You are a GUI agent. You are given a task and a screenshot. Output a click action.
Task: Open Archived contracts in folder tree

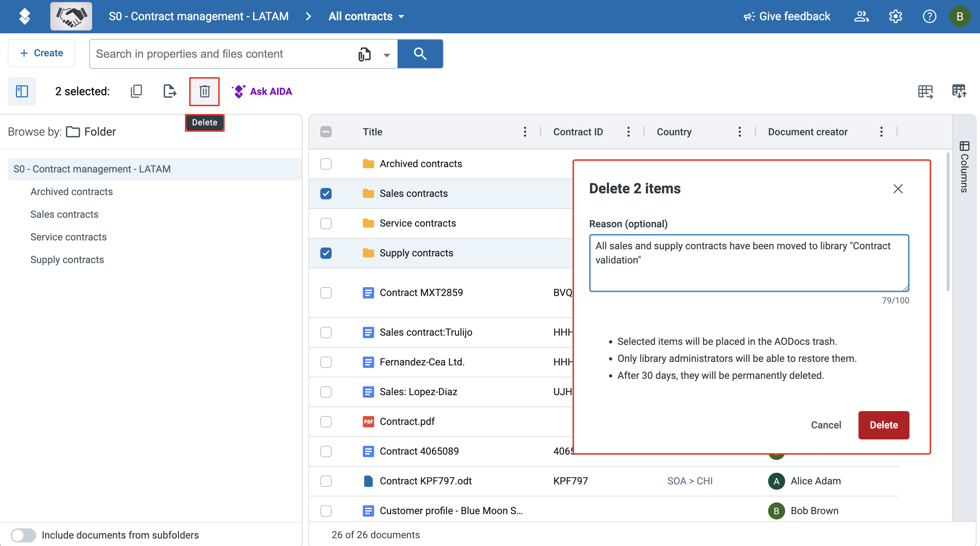coord(72,192)
